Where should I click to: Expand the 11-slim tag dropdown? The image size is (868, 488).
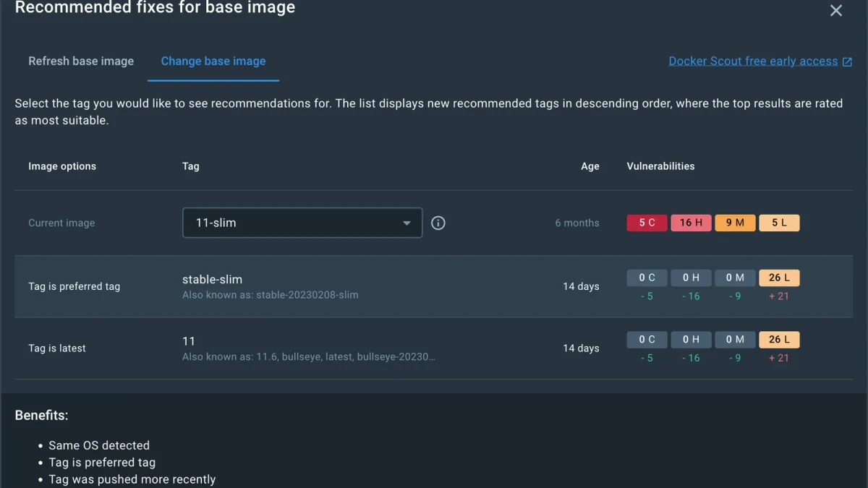(302, 223)
